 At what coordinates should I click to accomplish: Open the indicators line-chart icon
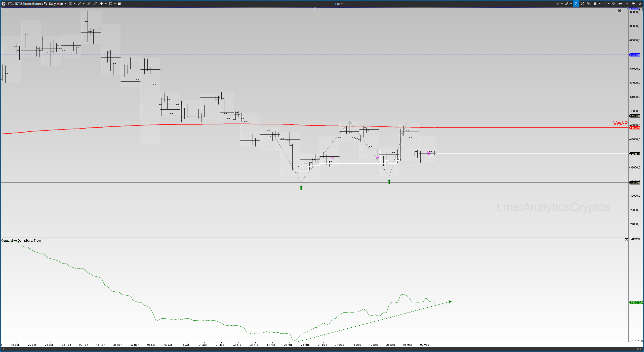pyautogui.click(x=89, y=4)
